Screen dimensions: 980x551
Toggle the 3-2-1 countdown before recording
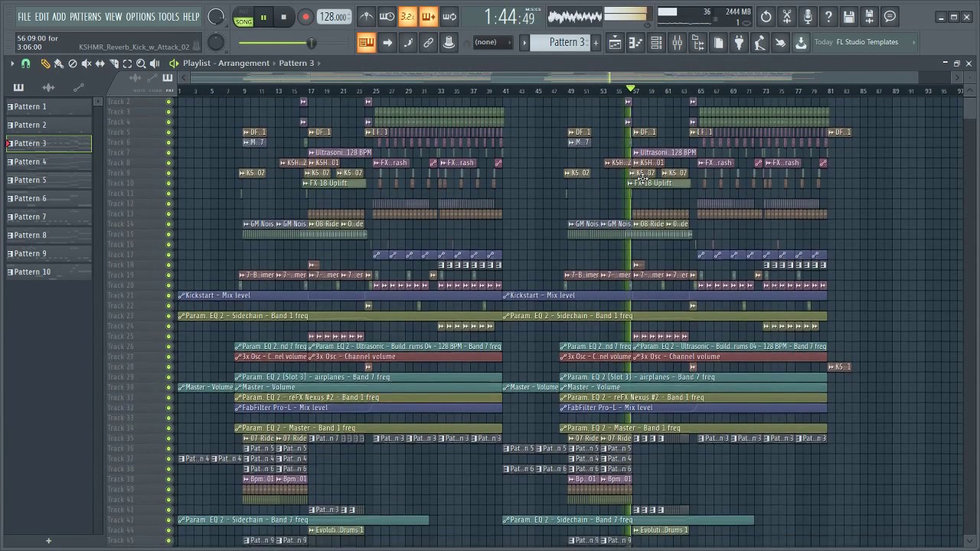click(x=407, y=17)
